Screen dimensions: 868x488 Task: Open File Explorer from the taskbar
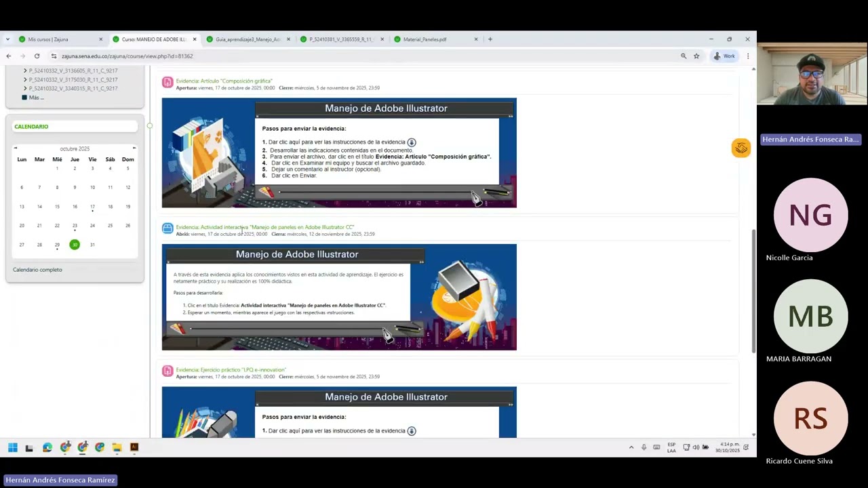(117, 447)
